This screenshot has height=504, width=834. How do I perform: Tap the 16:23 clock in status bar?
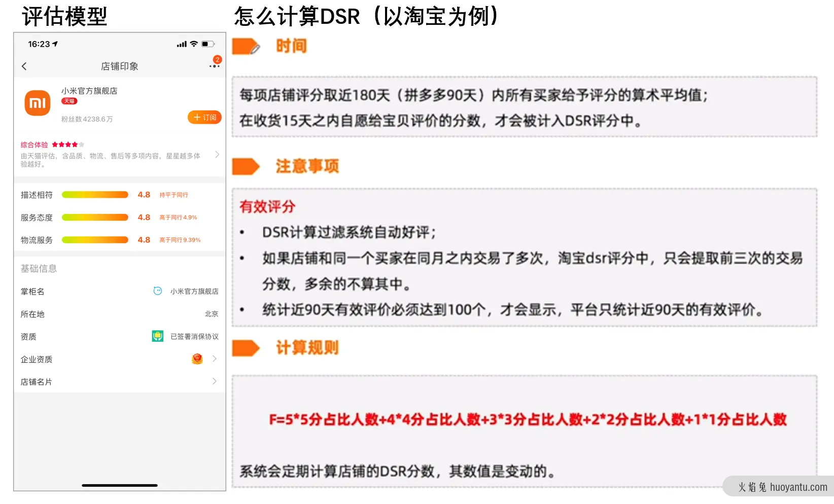pos(39,44)
